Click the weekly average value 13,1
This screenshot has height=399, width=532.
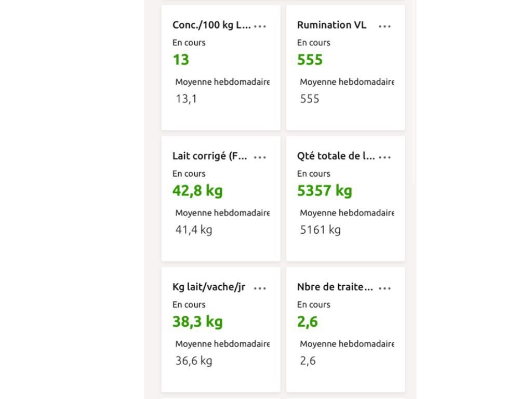[187, 99]
